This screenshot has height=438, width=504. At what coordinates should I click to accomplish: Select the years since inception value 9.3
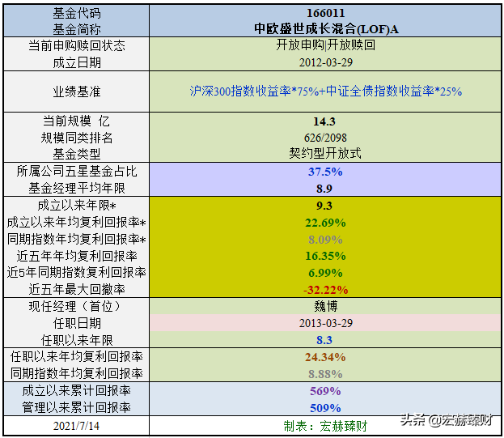[x=324, y=206]
